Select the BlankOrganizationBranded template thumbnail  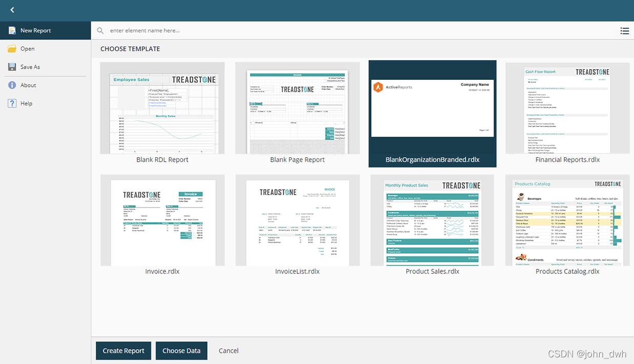point(433,108)
